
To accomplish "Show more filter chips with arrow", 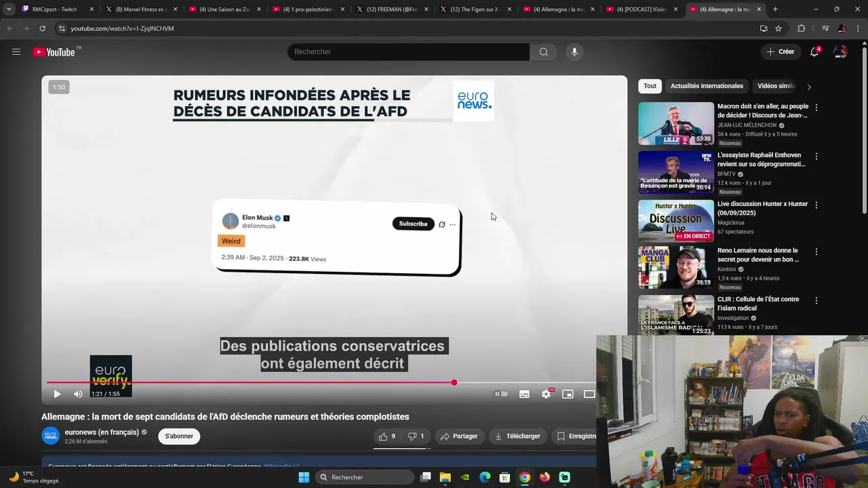I will [x=808, y=87].
